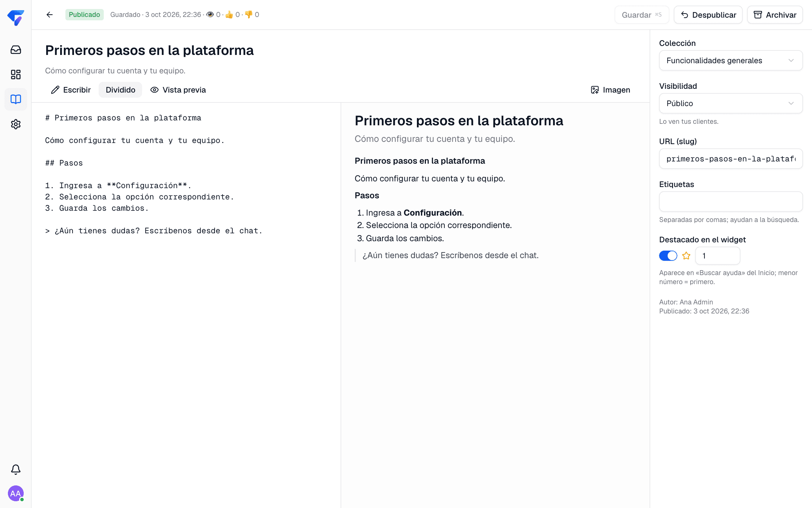Click the widget order number field
The image size is (812, 508).
[718, 256]
